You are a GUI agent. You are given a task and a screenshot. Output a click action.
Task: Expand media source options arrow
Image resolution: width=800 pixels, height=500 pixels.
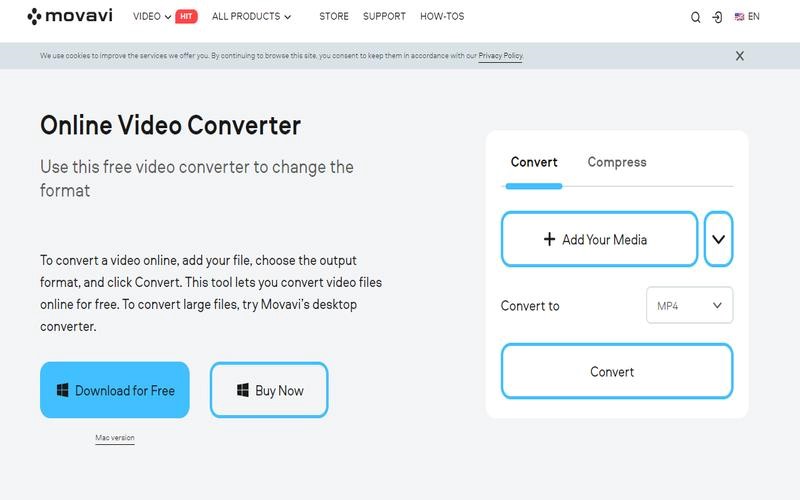718,239
